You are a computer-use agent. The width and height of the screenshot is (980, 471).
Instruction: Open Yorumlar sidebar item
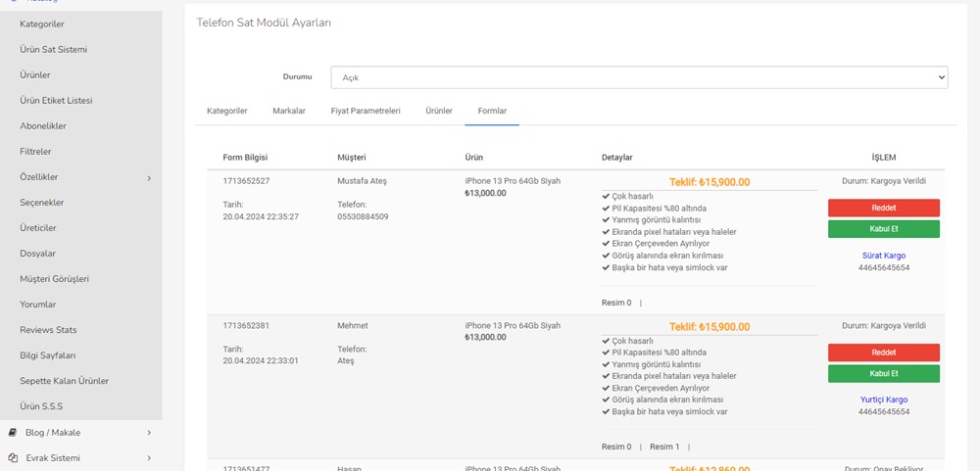(x=38, y=305)
